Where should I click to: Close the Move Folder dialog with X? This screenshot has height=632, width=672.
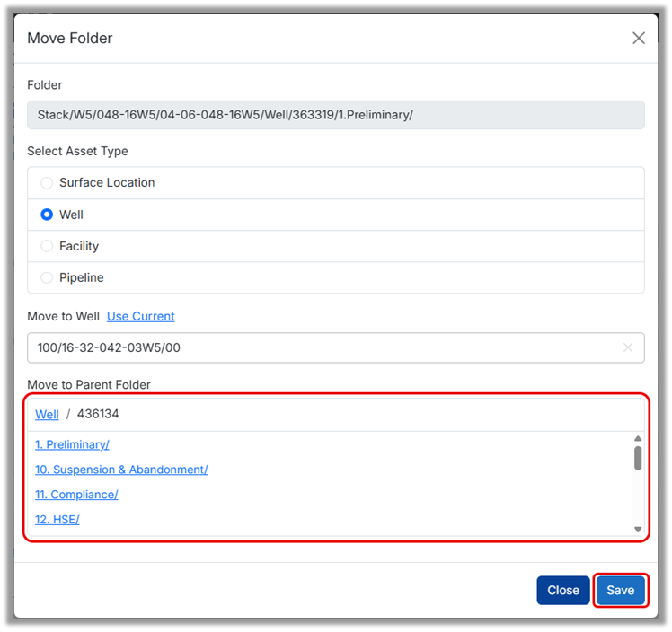[639, 38]
